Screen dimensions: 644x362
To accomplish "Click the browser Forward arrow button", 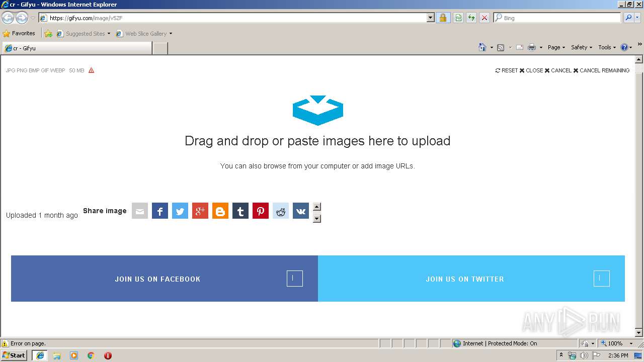I will pos(22,18).
